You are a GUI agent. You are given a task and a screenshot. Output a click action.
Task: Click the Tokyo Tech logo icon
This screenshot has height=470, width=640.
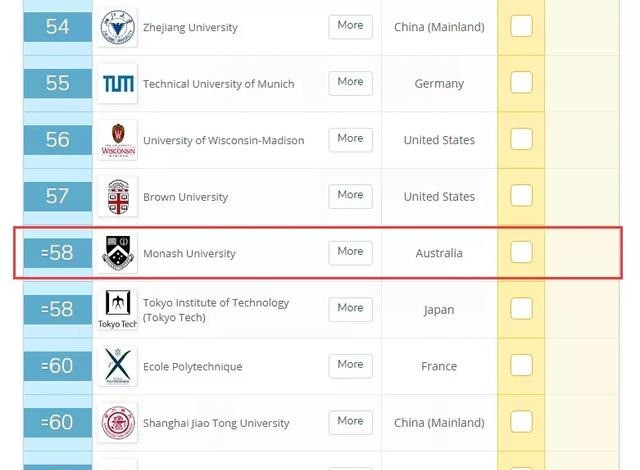pos(117,309)
